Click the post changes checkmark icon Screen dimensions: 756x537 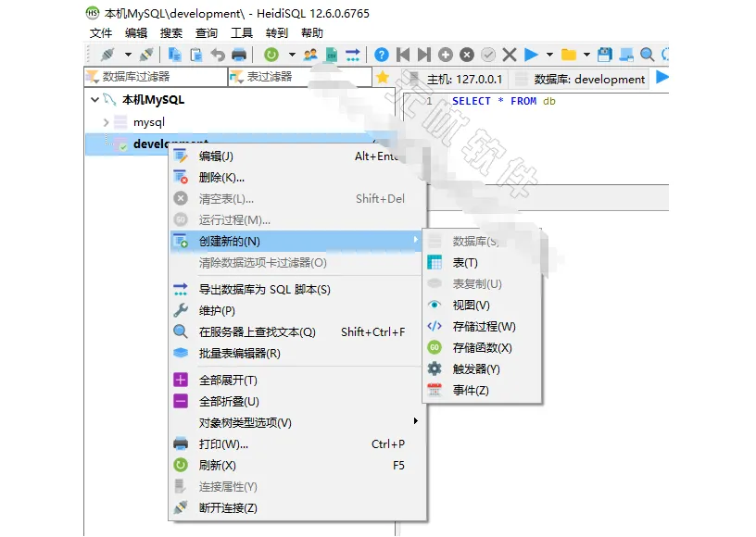(x=488, y=55)
